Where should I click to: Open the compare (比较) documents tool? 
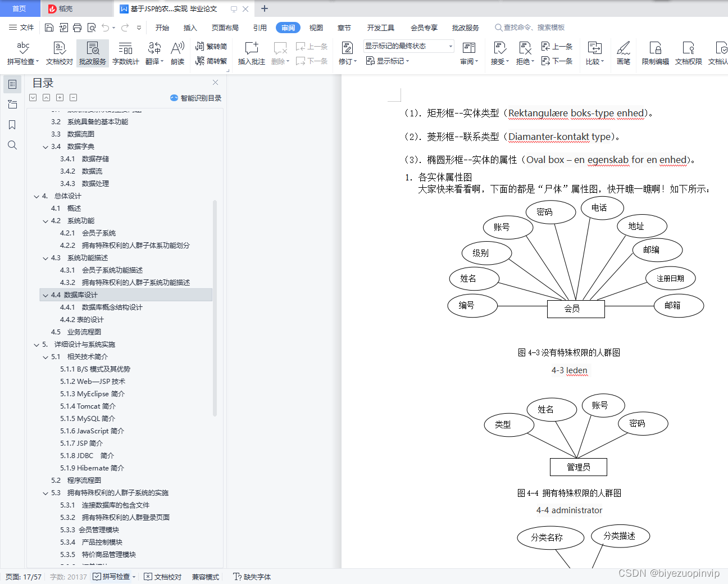click(594, 53)
